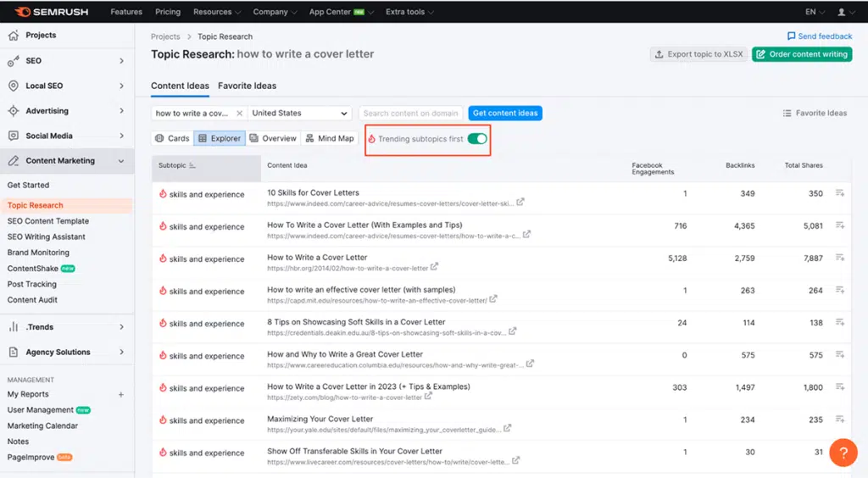Click the Projects home icon in sidebar
This screenshot has width=868, height=478.
pos(14,36)
